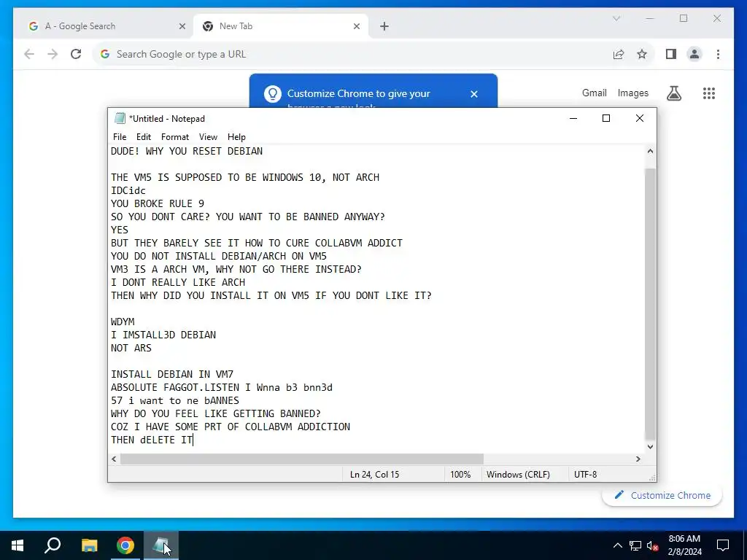Click line 'YOU BROKE RULE 9'
The width and height of the screenshot is (747, 560).
(x=158, y=204)
